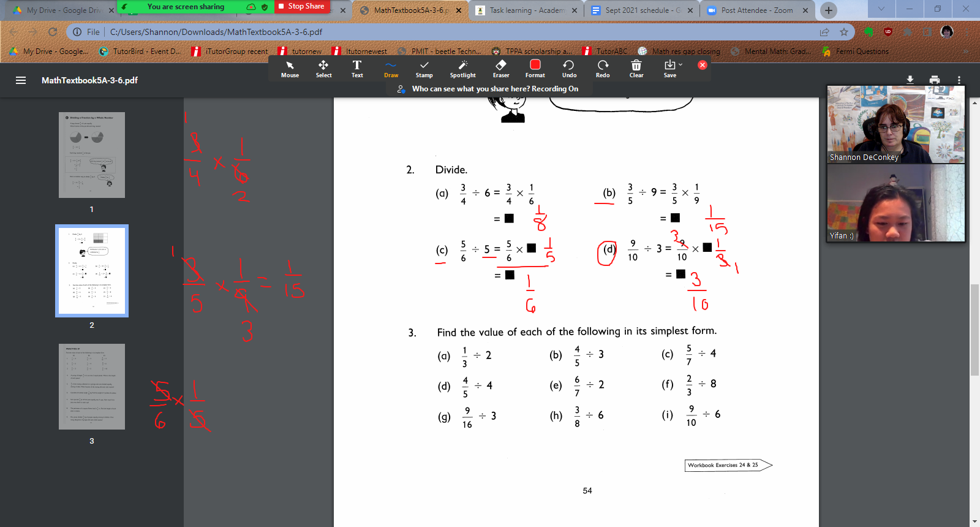This screenshot has width=980, height=527.
Task: Open tutornew bookmark
Action: coord(300,51)
